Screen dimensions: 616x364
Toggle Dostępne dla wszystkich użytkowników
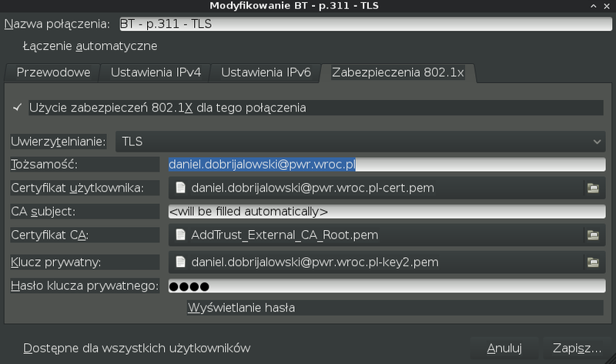[x=15, y=348]
